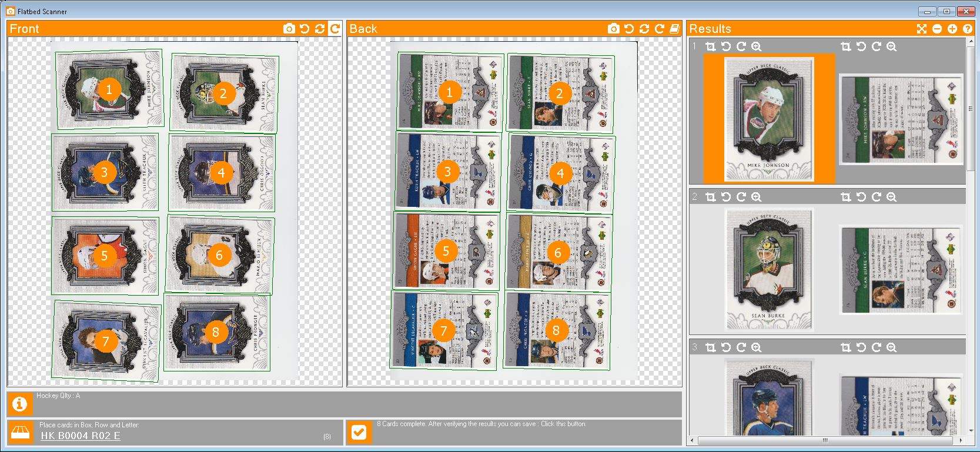Select card marker 1 in Back scan
Screen dimensions: 980x452
[x=450, y=92]
